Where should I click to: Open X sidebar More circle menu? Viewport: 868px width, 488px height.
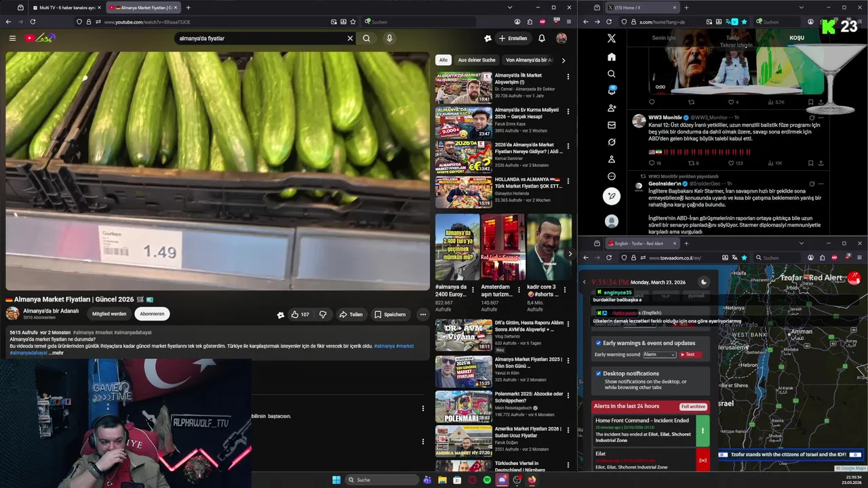point(612,176)
